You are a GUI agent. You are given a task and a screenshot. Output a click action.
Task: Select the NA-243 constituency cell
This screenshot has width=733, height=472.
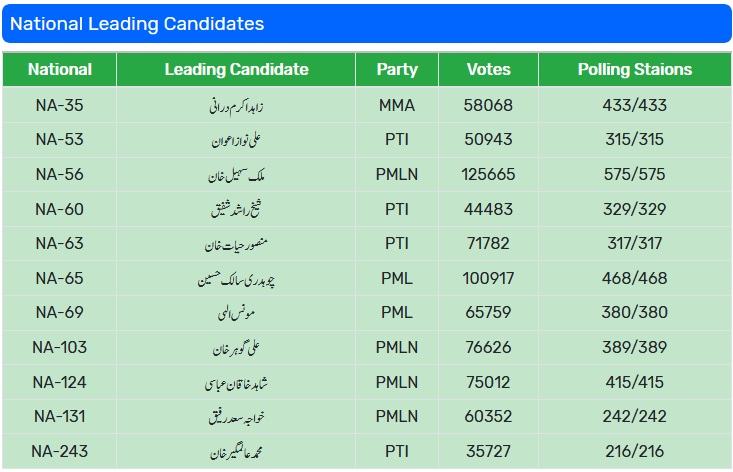coord(59,451)
